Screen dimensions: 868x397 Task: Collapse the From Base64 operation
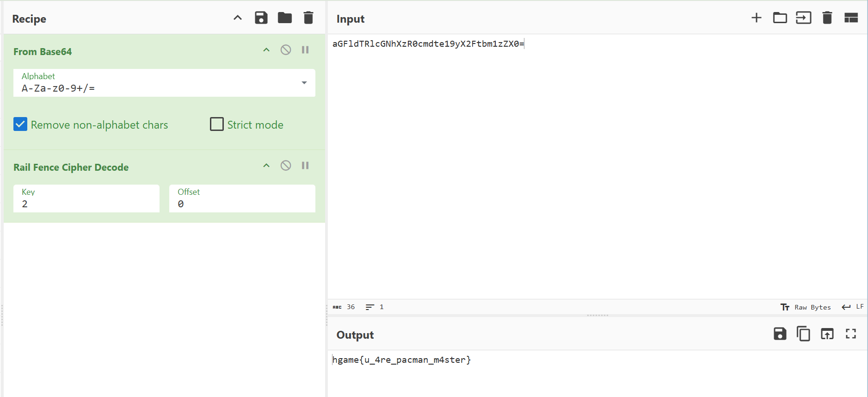click(x=266, y=50)
